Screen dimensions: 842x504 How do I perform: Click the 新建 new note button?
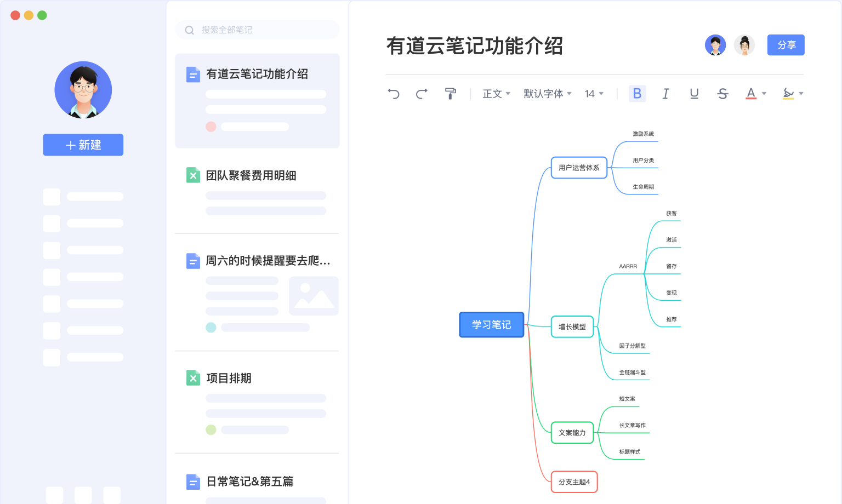[x=83, y=145]
